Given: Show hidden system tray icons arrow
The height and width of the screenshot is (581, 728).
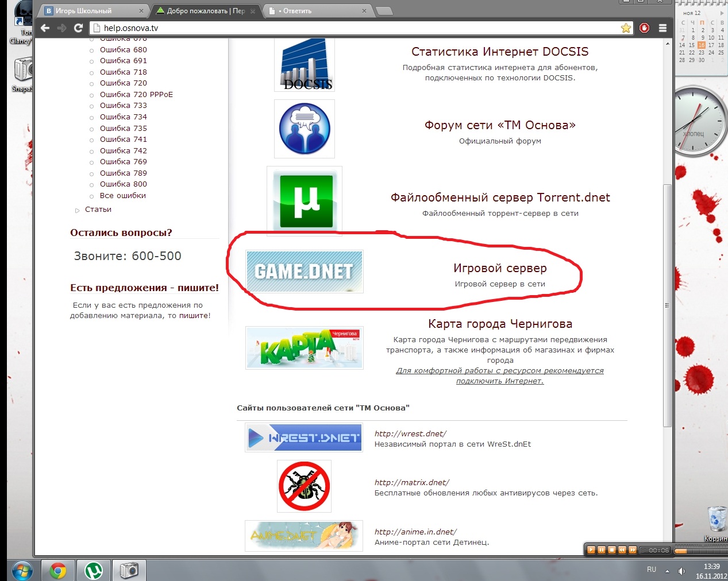Looking at the screenshot, I should [x=667, y=571].
